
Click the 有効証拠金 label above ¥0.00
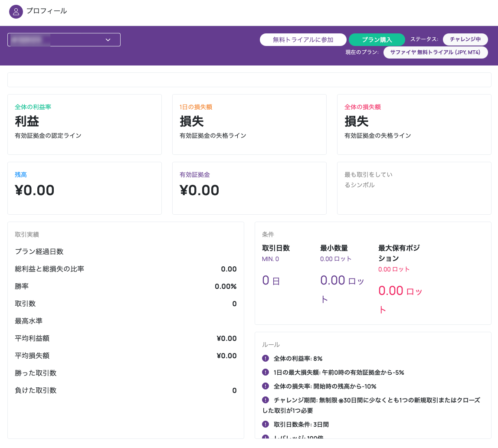[195, 175]
